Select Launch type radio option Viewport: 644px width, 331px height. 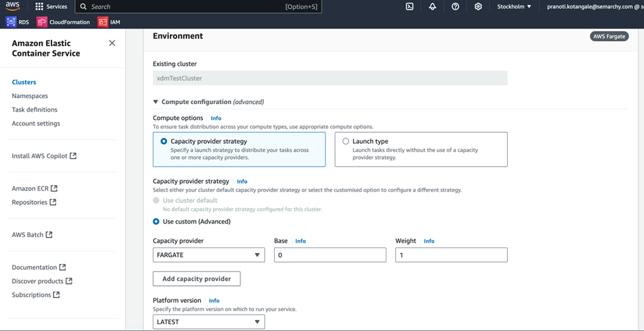pos(346,141)
